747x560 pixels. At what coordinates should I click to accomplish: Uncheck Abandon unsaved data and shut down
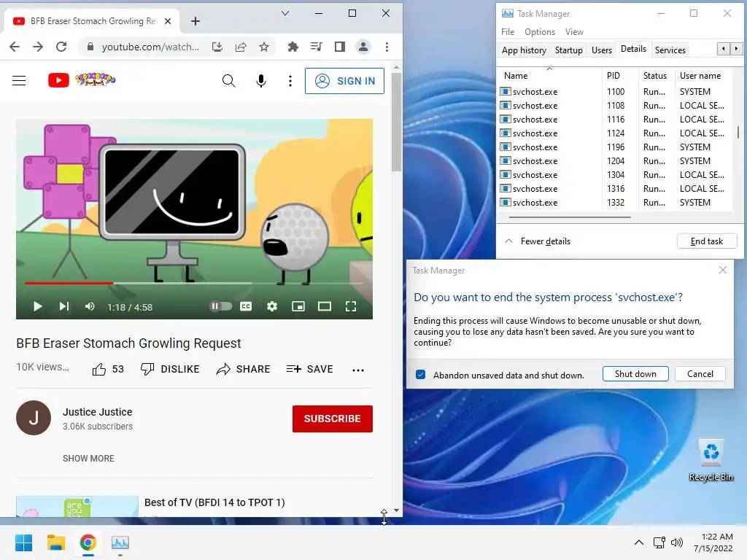pyautogui.click(x=420, y=374)
